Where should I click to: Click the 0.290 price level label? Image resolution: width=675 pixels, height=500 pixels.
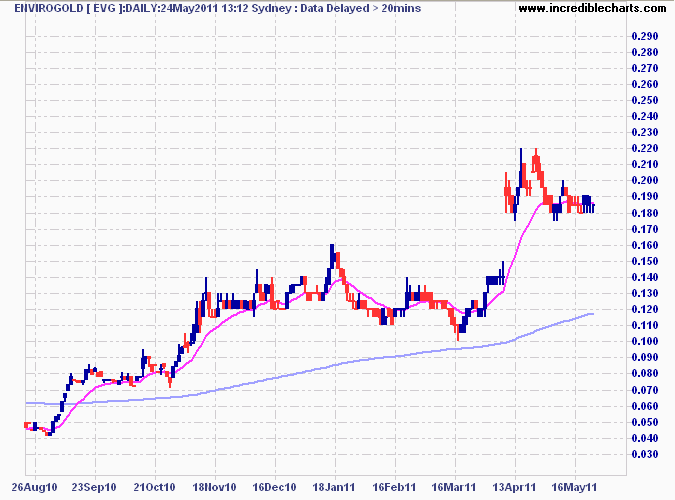646,36
